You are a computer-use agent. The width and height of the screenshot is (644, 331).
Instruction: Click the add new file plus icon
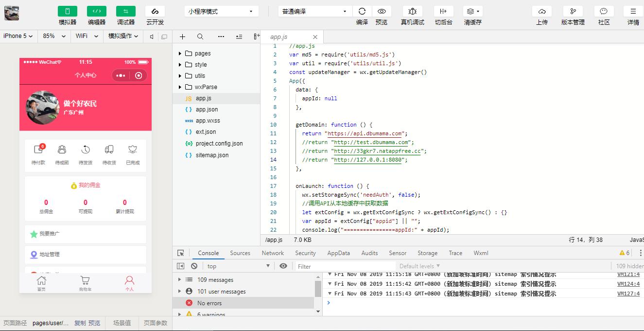pyautogui.click(x=182, y=37)
